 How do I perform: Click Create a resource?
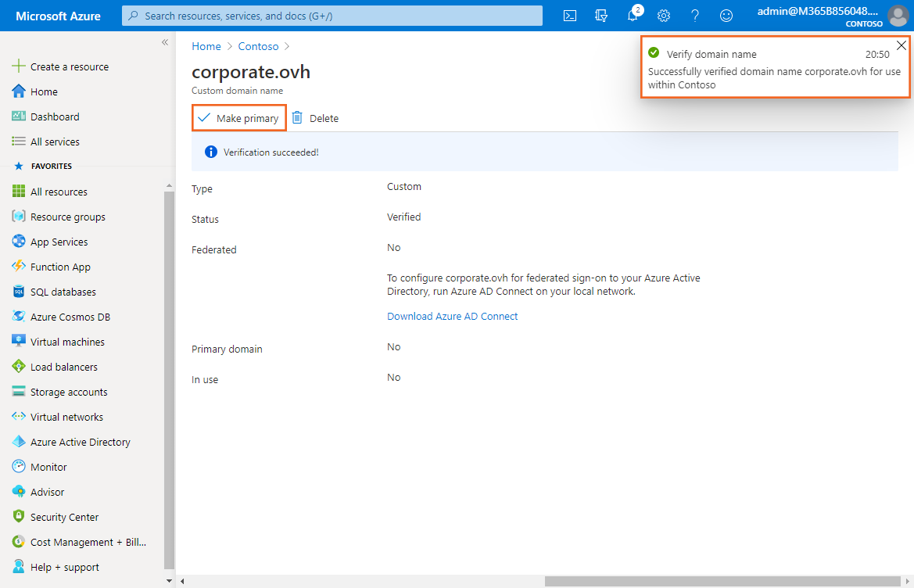(x=69, y=66)
